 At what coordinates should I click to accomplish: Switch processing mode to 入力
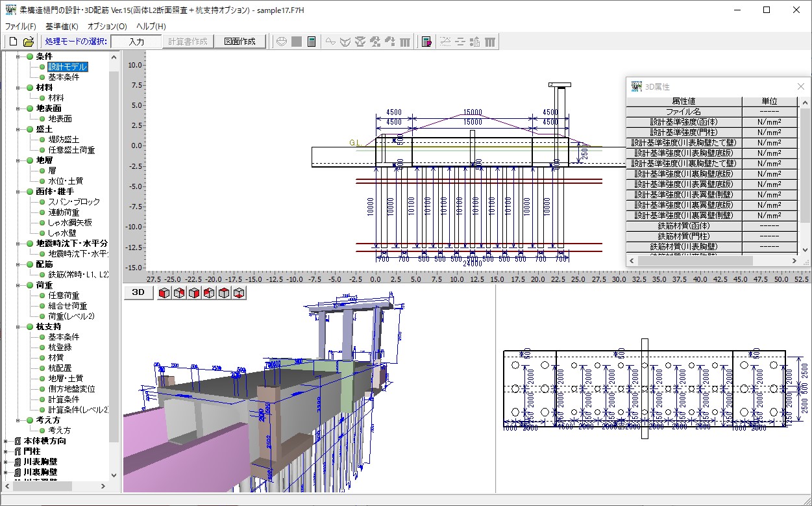pos(136,42)
